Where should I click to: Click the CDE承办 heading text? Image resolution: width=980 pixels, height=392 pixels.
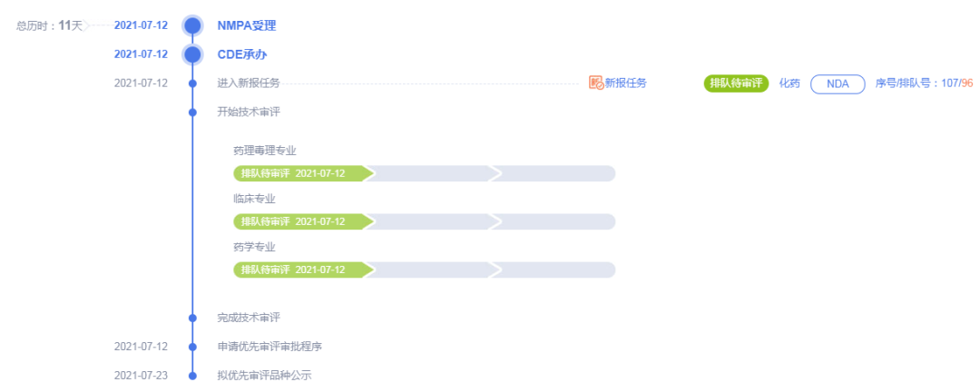tap(242, 54)
